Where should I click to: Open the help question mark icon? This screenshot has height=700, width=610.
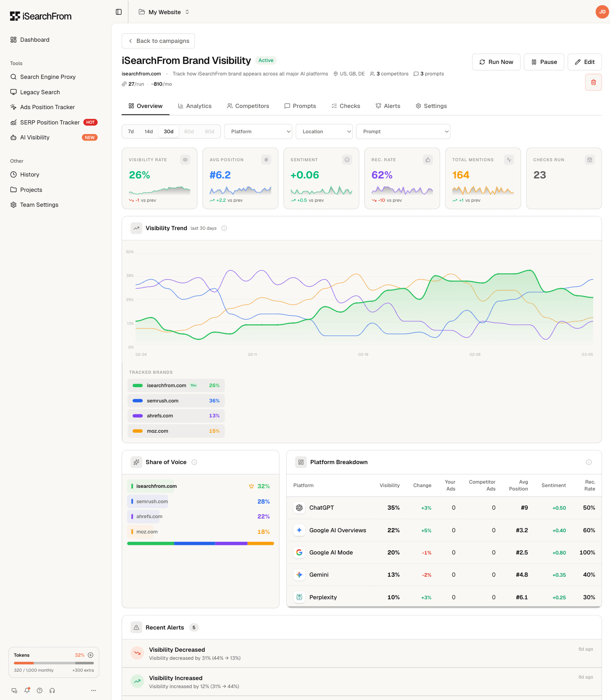[39, 690]
